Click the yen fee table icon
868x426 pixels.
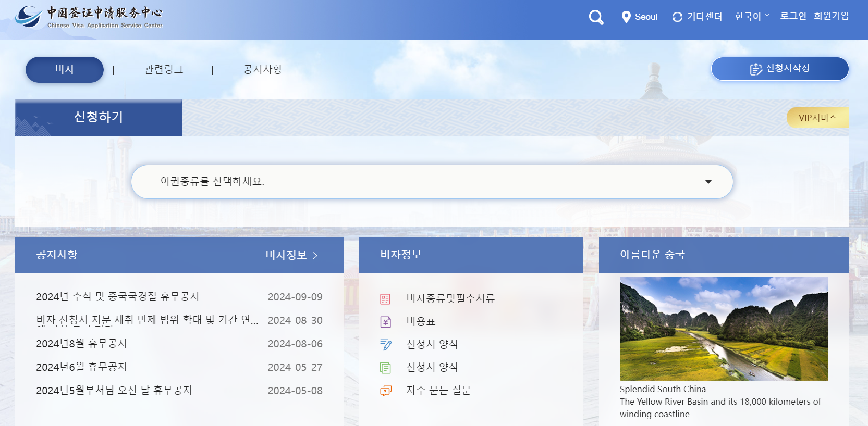tap(385, 322)
